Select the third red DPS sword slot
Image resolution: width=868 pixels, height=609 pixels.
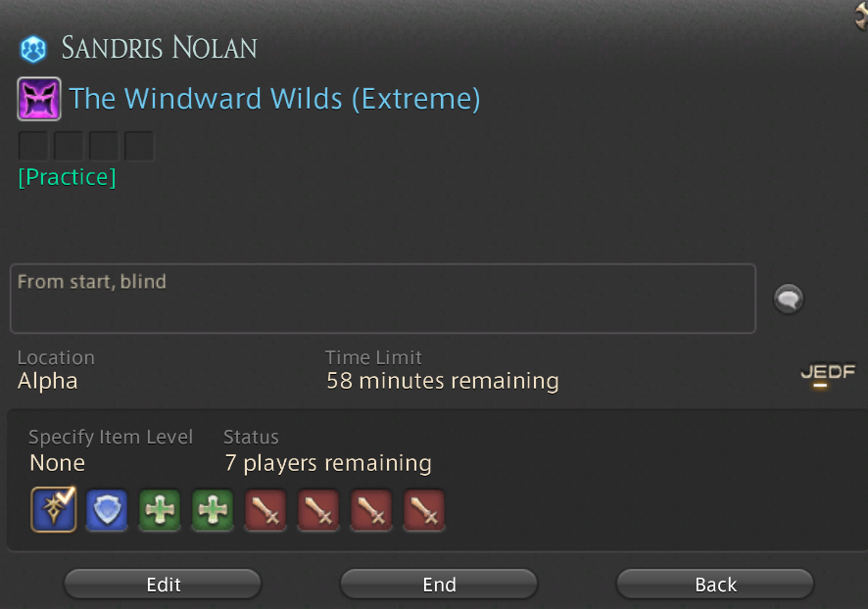(371, 510)
